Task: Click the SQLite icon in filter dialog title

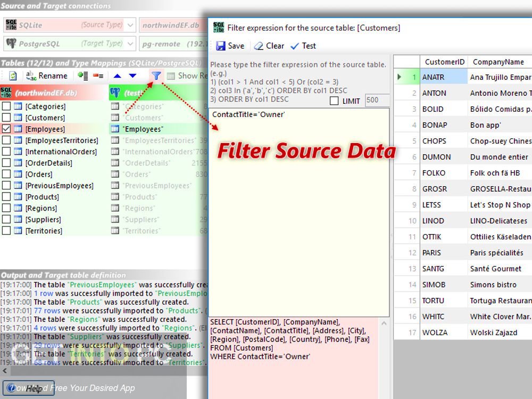Action: pyautogui.click(x=219, y=27)
